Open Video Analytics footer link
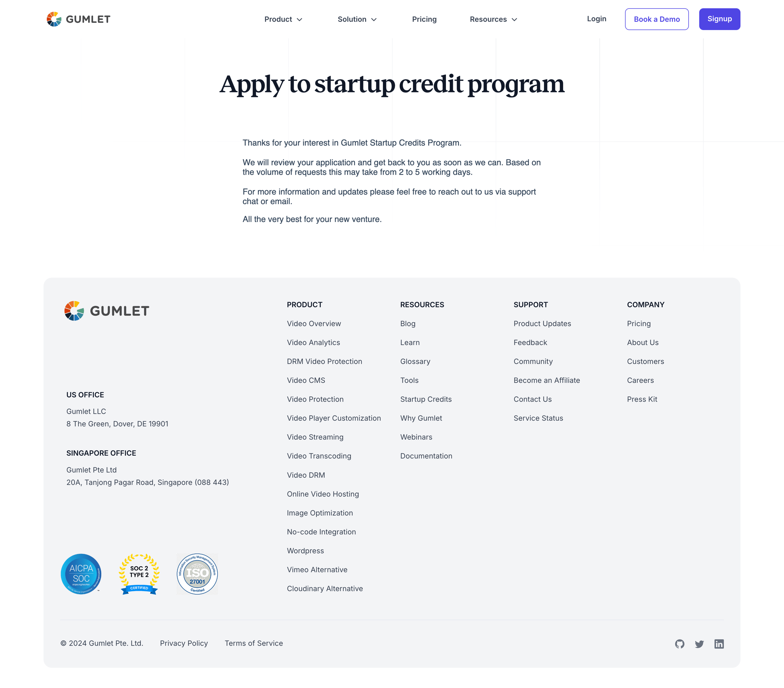The width and height of the screenshot is (784, 688). click(x=313, y=343)
